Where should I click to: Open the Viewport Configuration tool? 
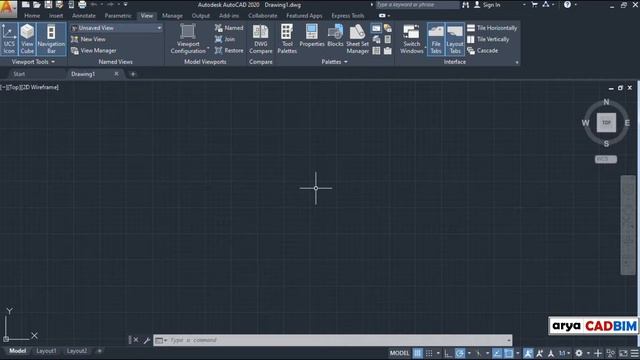point(188,39)
